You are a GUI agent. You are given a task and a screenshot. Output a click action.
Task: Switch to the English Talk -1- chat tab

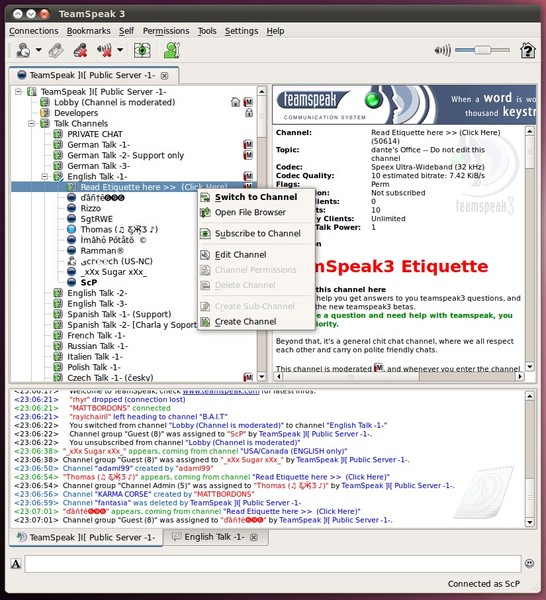pos(215,537)
